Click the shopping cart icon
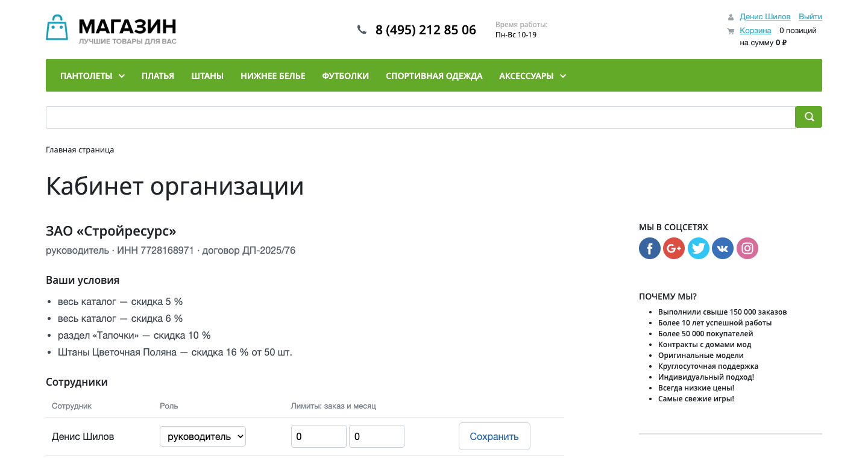 [x=731, y=31]
